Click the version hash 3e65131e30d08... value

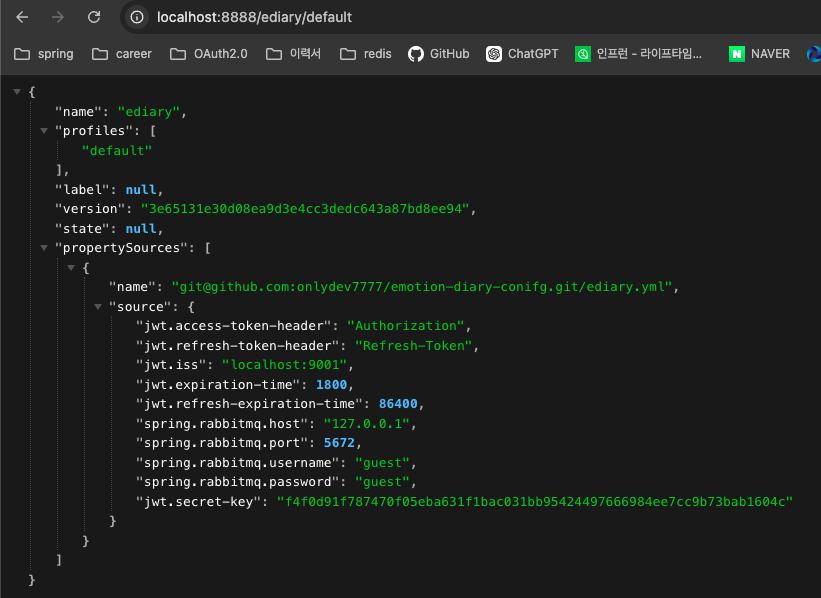coord(305,209)
